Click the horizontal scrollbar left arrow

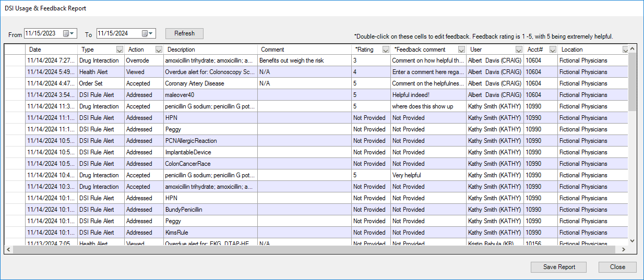9,250
